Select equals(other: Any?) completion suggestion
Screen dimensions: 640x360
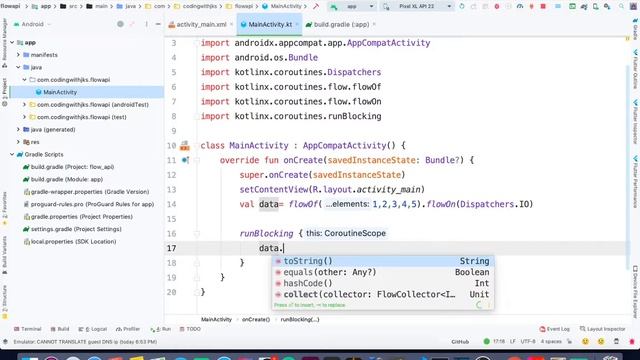tap(382, 272)
